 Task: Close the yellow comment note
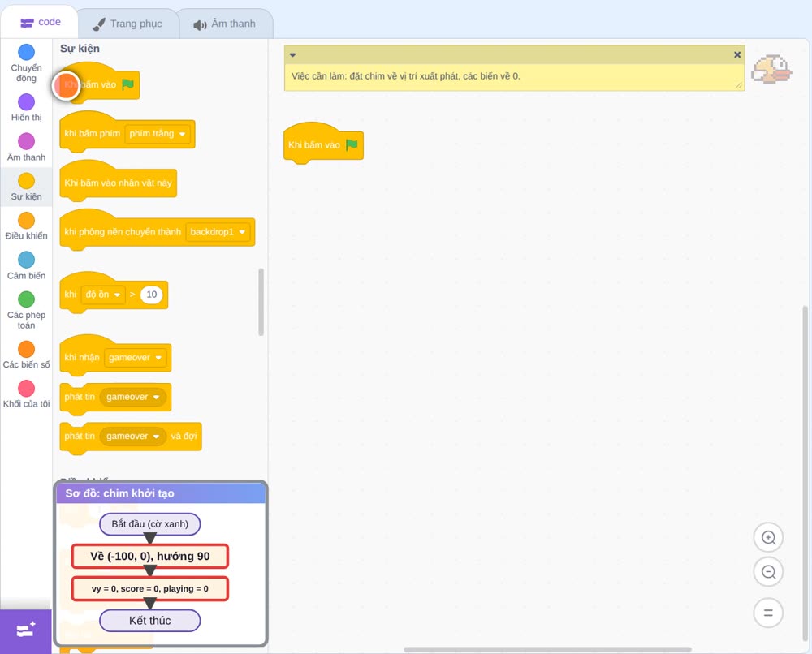(737, 54)
